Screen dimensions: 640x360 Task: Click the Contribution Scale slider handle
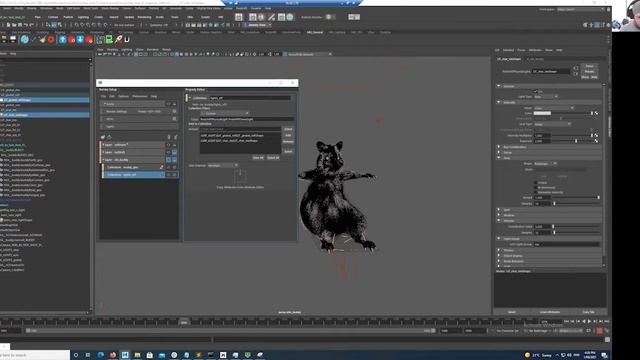[x=553, y=226]
